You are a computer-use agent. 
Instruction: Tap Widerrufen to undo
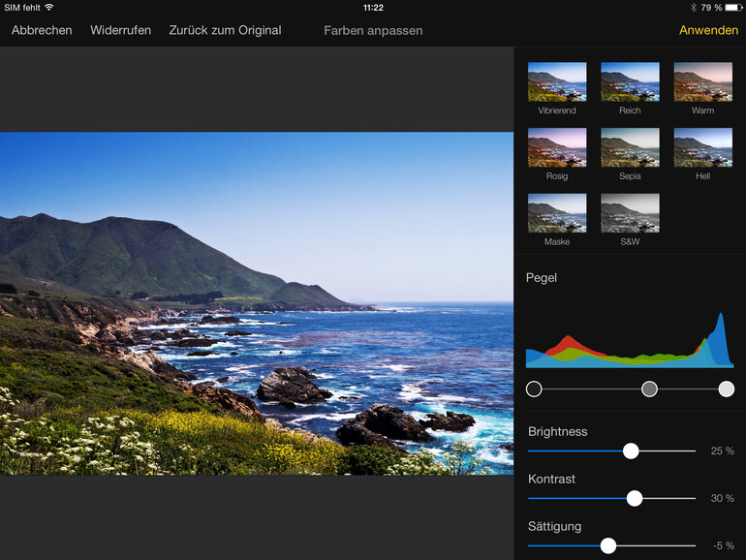pyautogui.click(x=121, y=30)
